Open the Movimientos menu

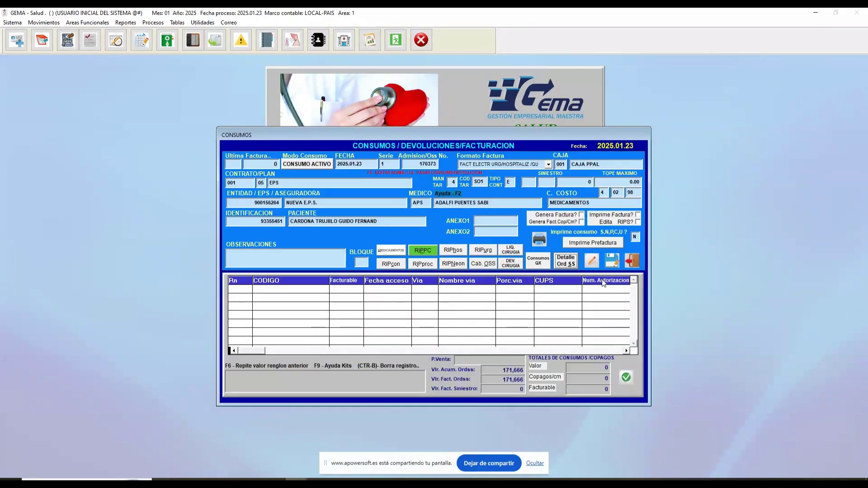[44, 23]
